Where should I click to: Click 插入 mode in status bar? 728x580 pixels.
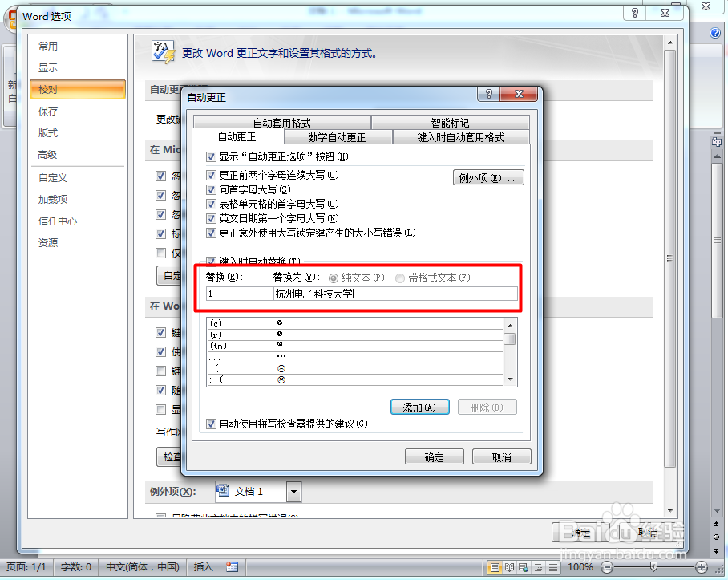(204, 567)
